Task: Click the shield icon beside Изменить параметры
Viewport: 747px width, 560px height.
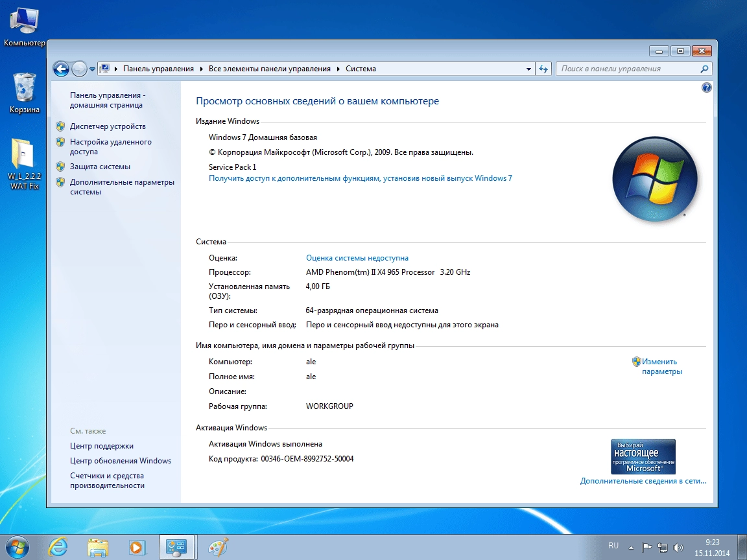Action: (x=637, y=362)
